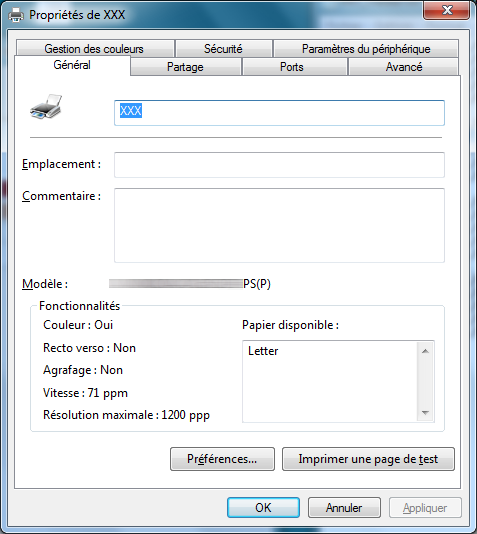The image size is (477, 534).
Task: Open Préférences dialog
Action: point(222,459)
